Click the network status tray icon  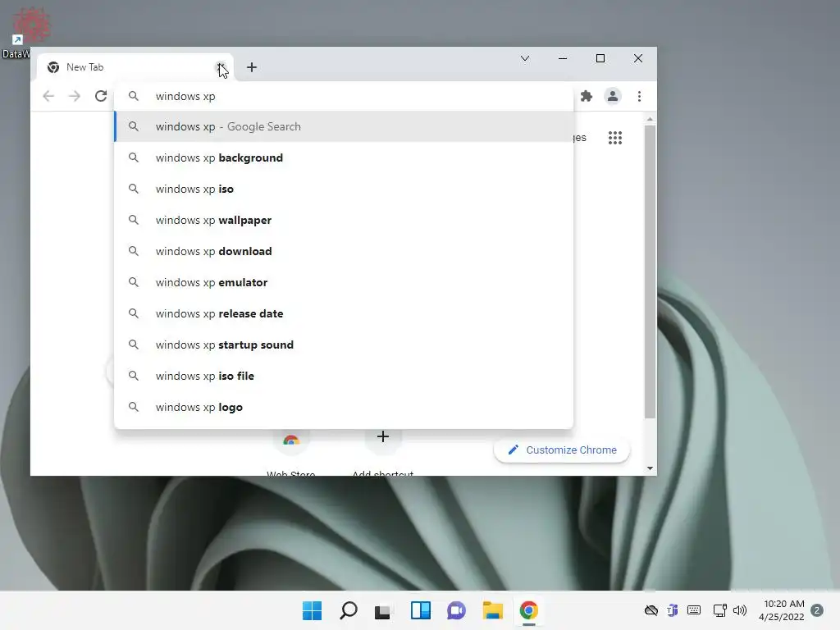(x=720, y=610)
